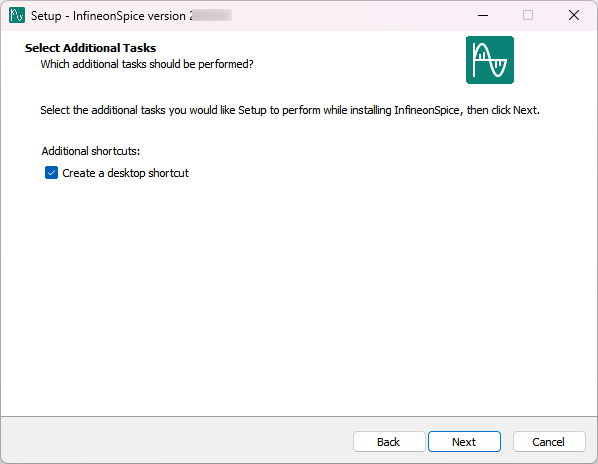Close the Setup window with the X
Viewport: 598px width, 464px height.
574,15
